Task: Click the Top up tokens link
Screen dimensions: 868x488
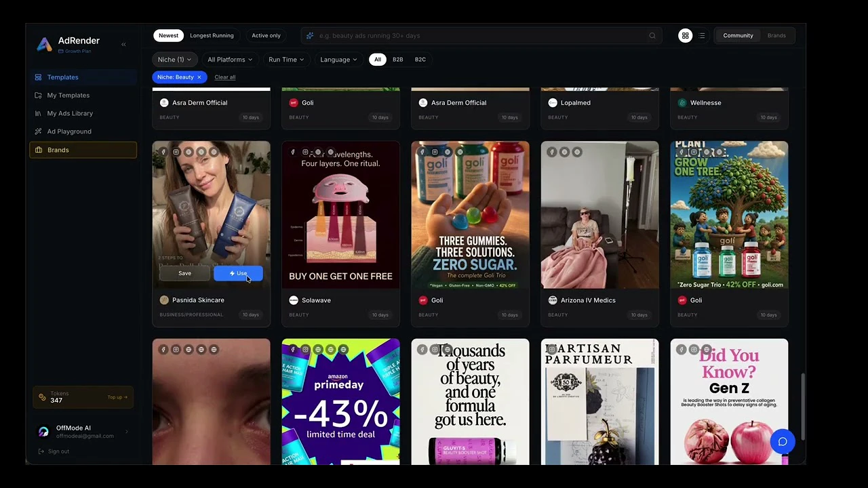Action: pos(117,397)
